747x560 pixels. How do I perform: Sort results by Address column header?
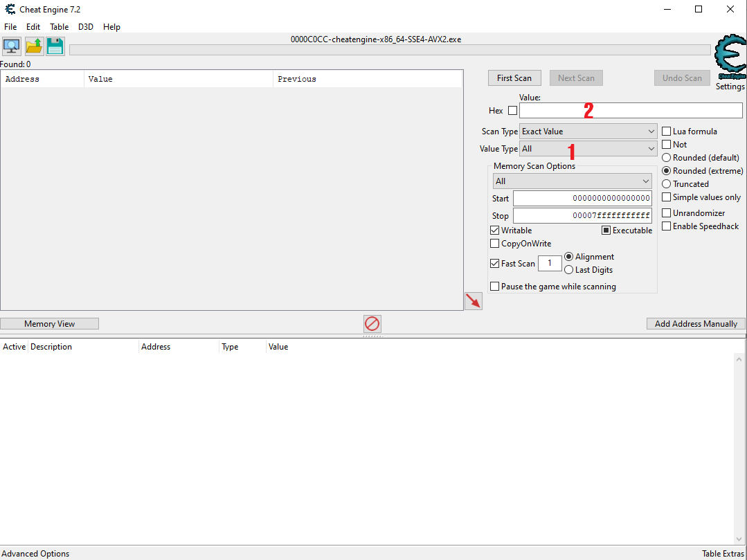coord(42,79)
